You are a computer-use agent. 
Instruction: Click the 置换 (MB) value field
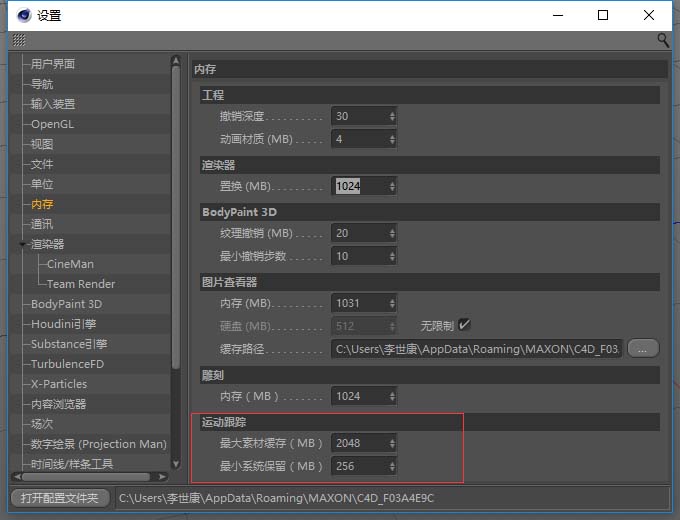coord(359,186)
